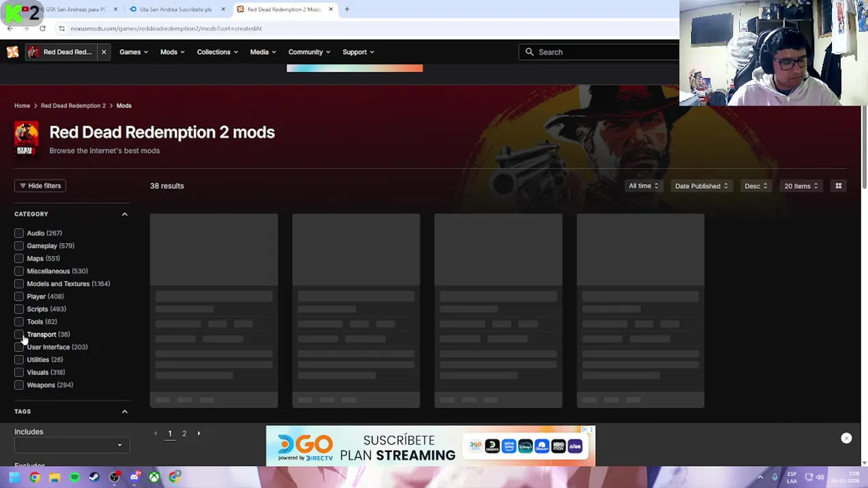Image resolution: width=868 pixels, height=488 pixels.
Task: Go to the next results page arrow
Action: (x=199, y=433)
